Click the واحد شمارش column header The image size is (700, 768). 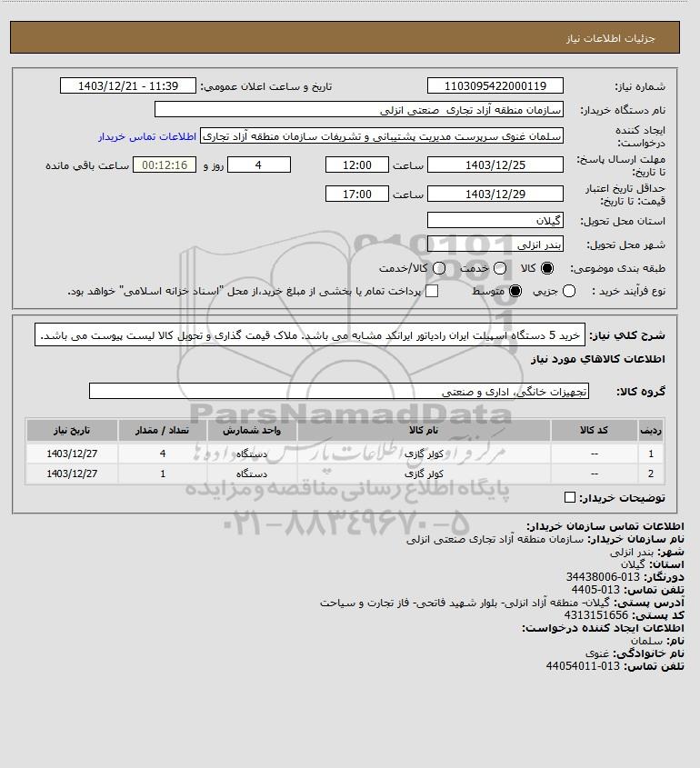pyautogui.click(x=252, y=431)
